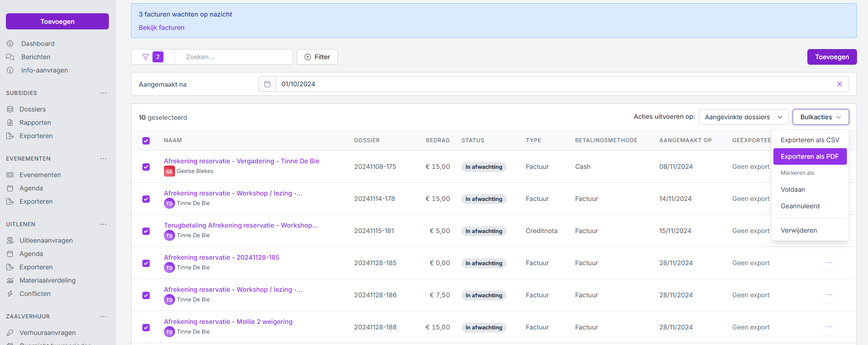Expand the Evenementen section options menu
868x345 pixels.
pyautogui.click(x=103, y=159)
